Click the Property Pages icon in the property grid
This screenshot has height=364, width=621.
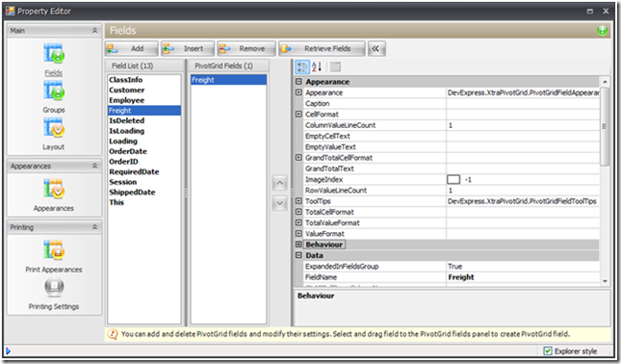(335, 67)
